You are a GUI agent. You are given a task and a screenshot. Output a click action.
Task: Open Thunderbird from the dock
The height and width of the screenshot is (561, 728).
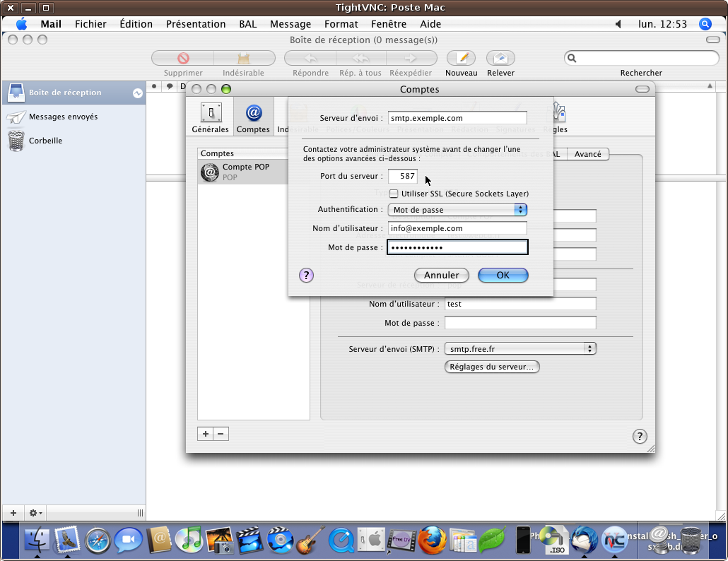tap(584, 540)
